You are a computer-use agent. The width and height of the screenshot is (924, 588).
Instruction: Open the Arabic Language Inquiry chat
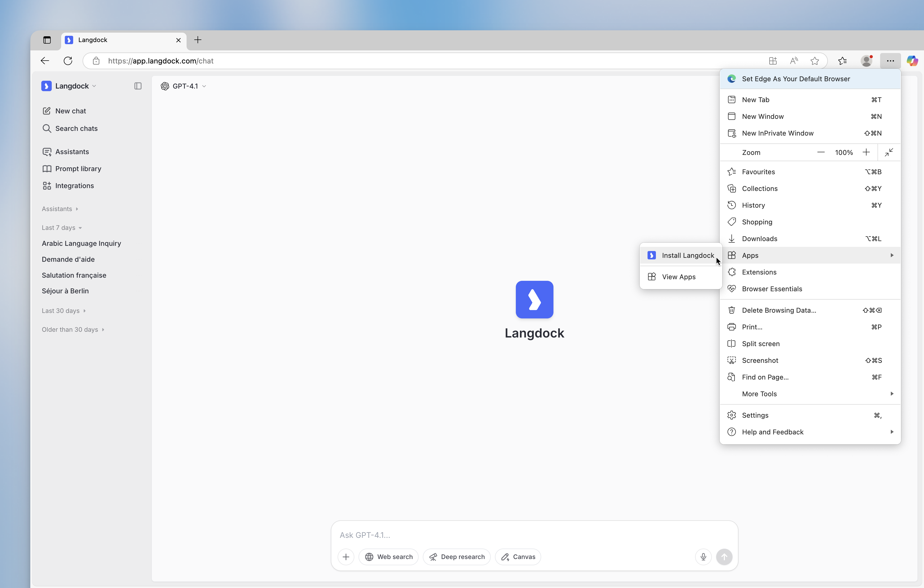pos(81,243)
